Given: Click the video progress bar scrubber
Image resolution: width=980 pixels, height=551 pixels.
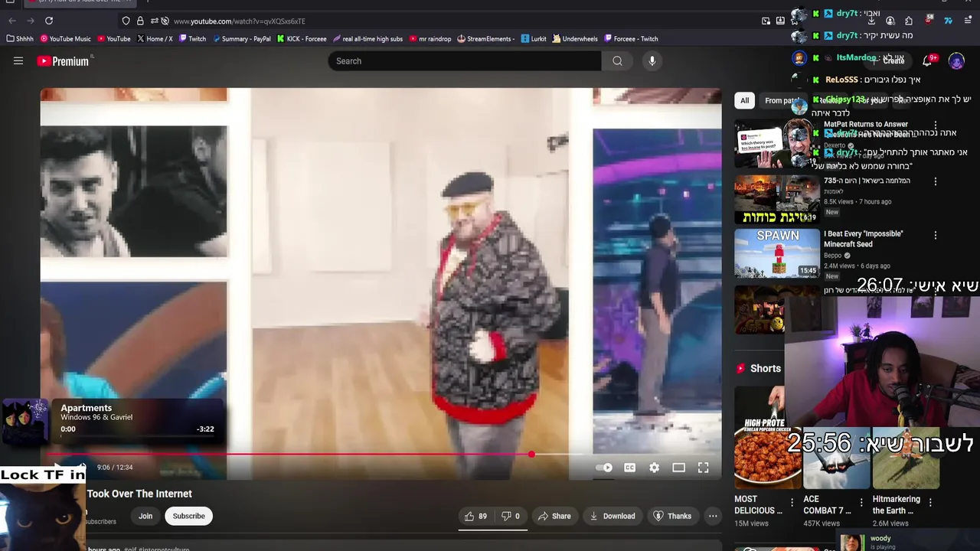Looking at the screenshot, I should pos(531,455).
